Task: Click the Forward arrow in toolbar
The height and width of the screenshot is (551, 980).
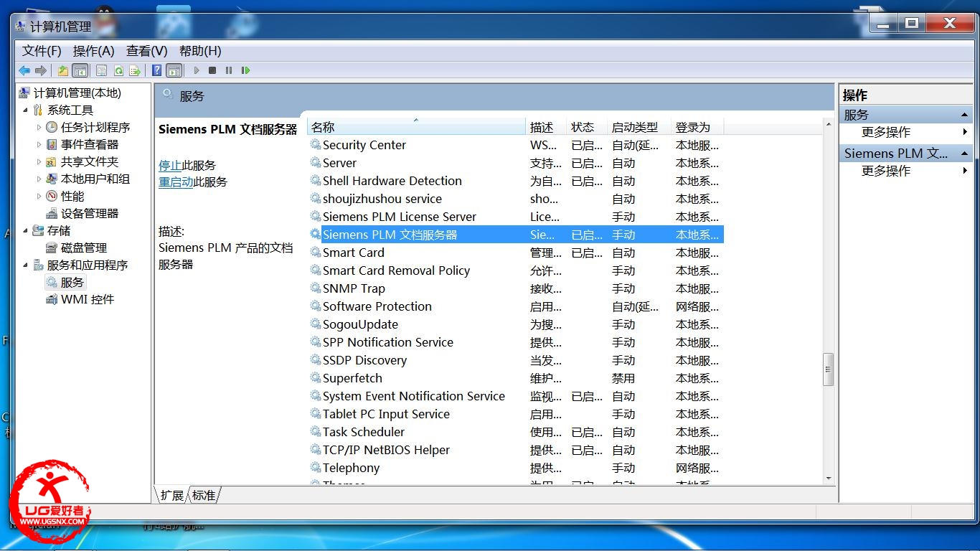Action: pos(41,70)
